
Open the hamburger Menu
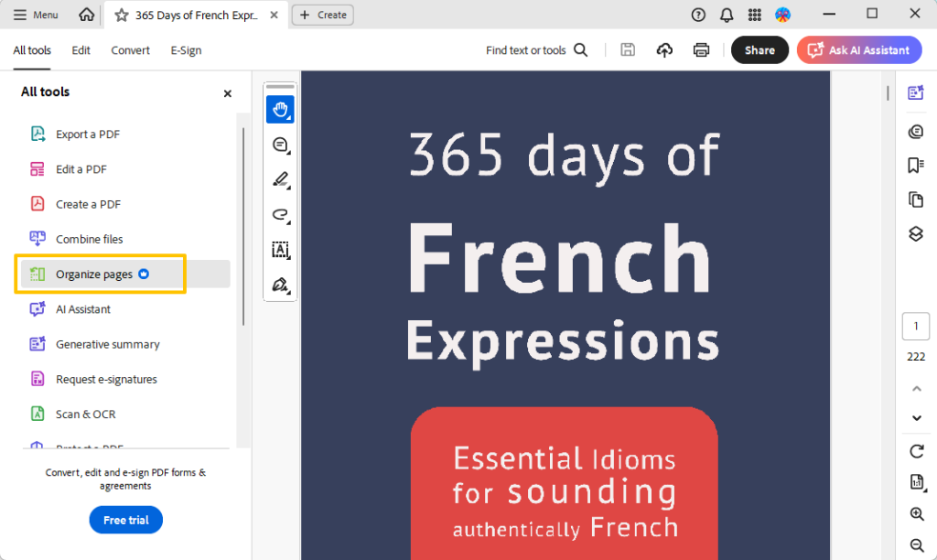[x=34, y=14]
